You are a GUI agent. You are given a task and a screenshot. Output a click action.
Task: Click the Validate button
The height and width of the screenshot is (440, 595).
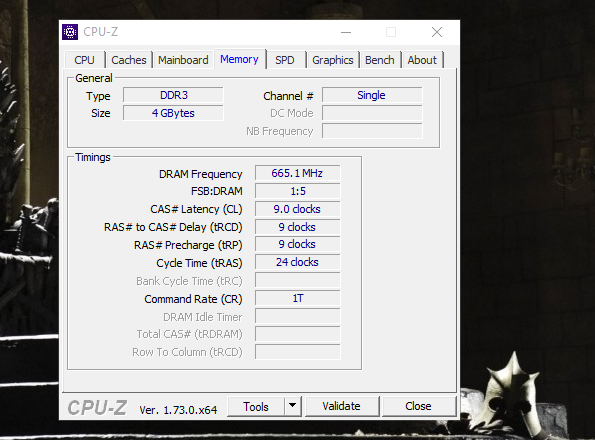click(342, 406)
